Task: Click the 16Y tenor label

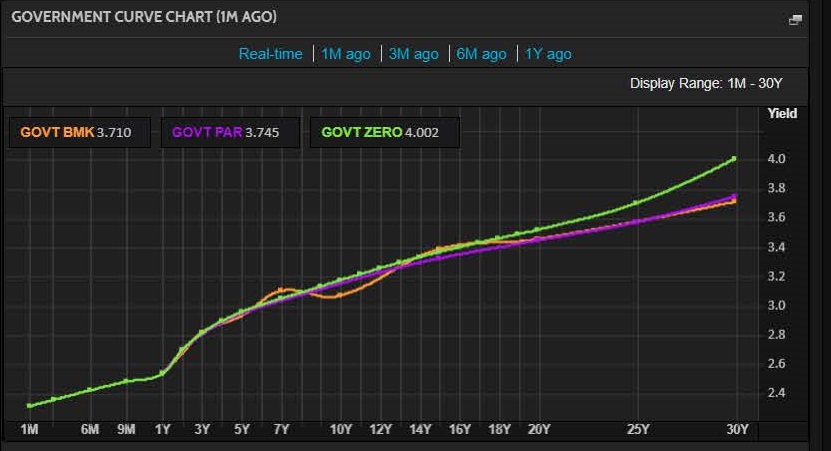Action: 459,429
